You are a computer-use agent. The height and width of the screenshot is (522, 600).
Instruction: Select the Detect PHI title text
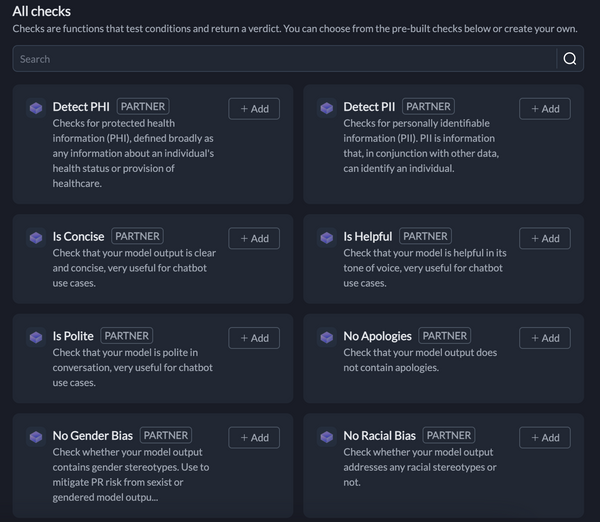click(x=81, y=107)
